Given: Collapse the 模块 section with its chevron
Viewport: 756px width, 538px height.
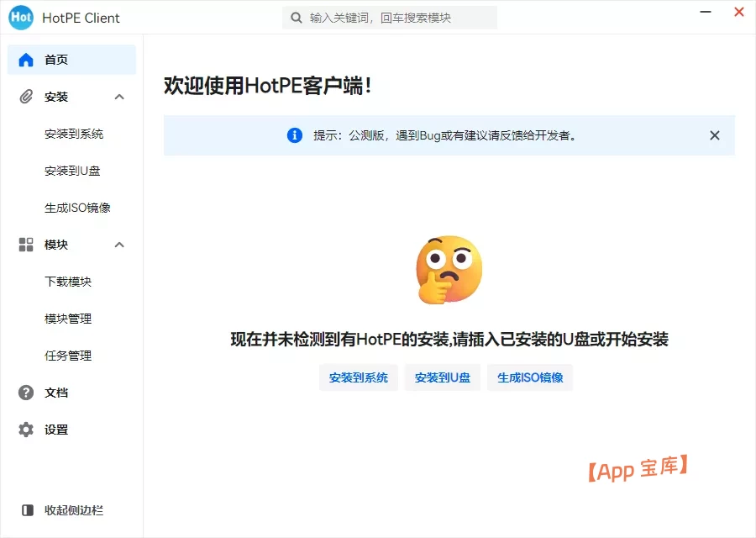Looking at the screenshot, I should pos(119,244).
